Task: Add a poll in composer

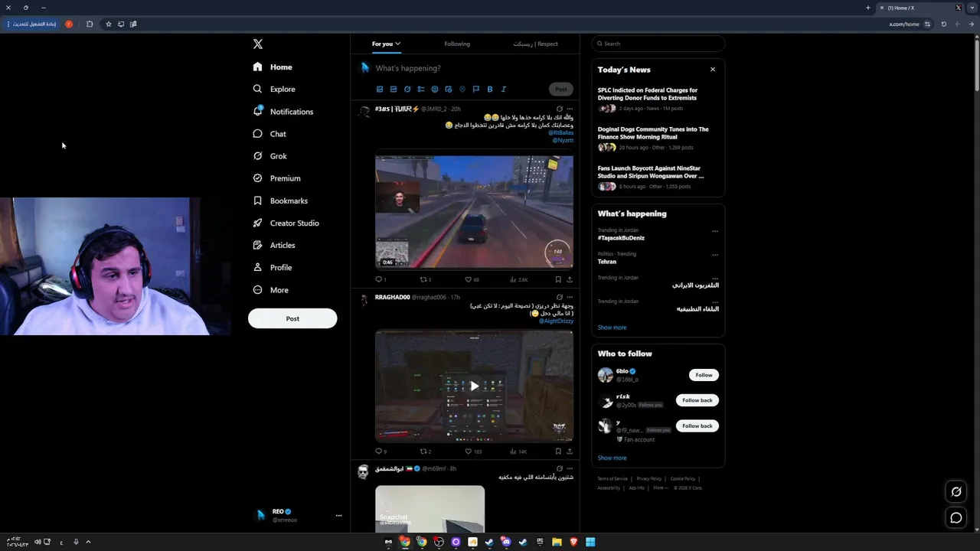Action: coord(421,90)
